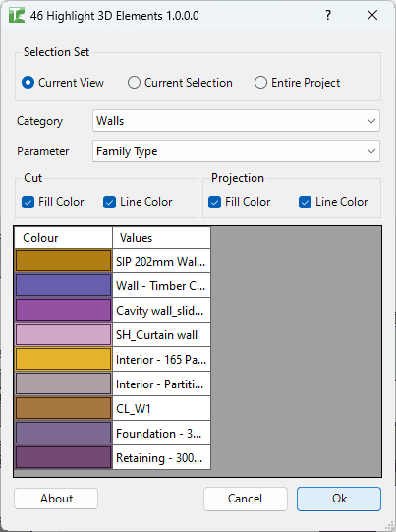396x532 pixels.
Task: Click the Colour column header
Action: (64, 238)
